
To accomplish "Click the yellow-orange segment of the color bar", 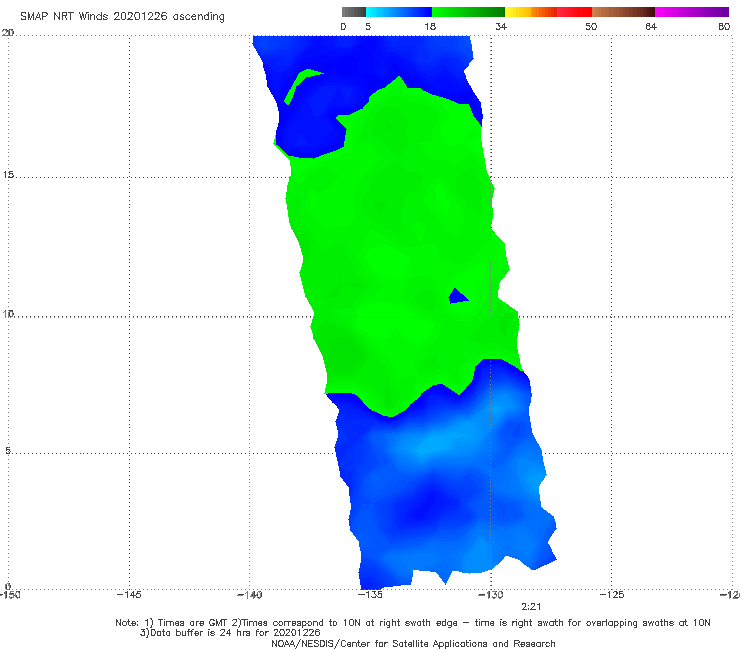I will pos(531,12).
